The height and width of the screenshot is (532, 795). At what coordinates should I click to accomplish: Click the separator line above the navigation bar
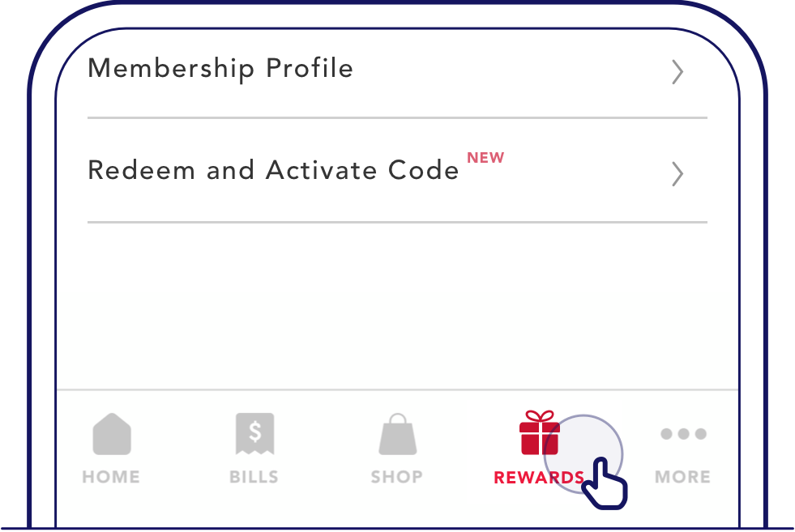click(397, 389)
